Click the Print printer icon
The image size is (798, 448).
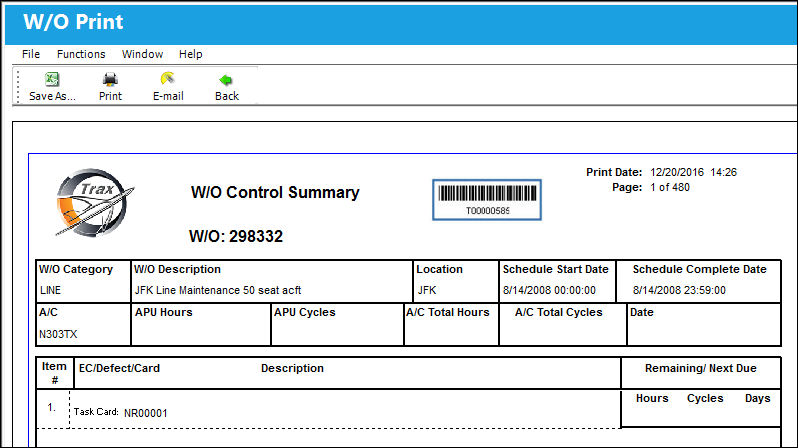click(x=110, y=79)
